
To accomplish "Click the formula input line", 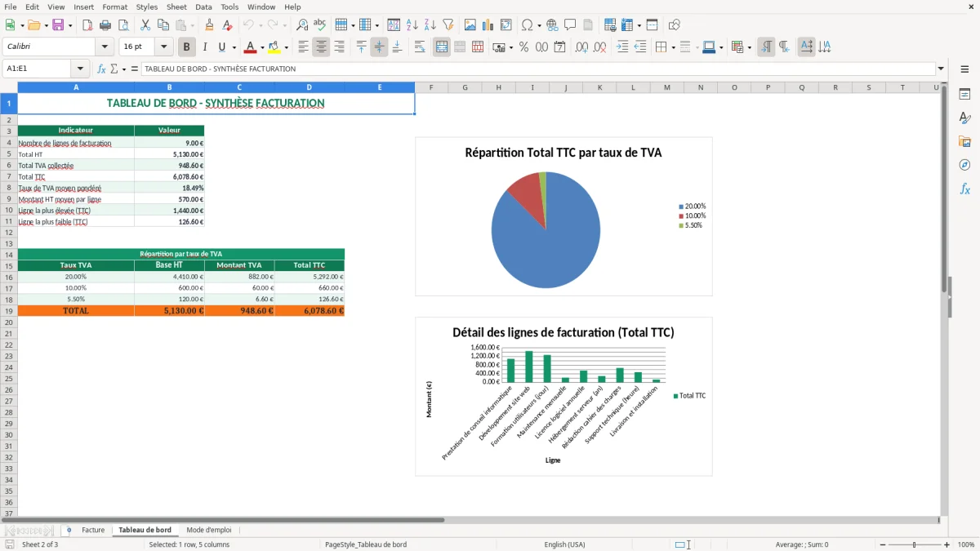I will click(x=538, y=69).
